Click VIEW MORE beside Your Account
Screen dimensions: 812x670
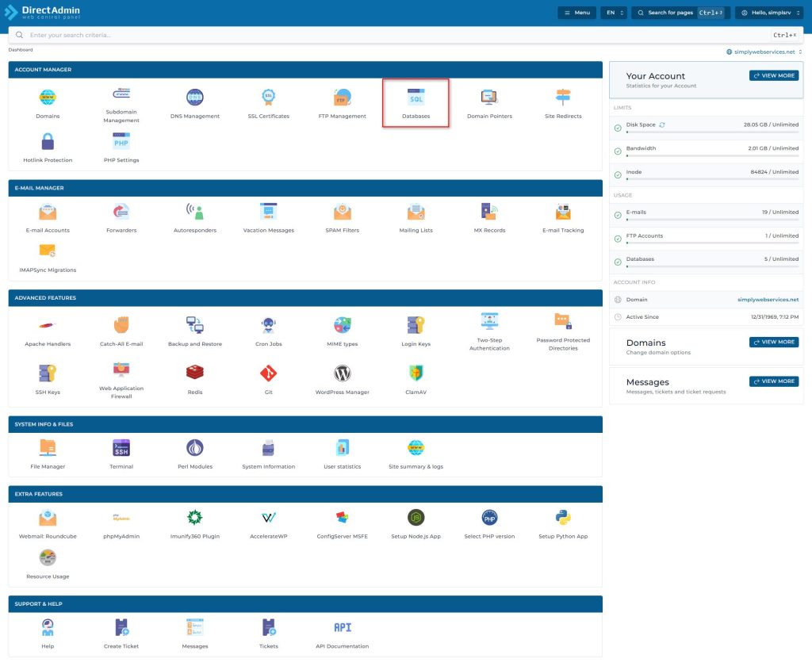[x=774, y=75]
